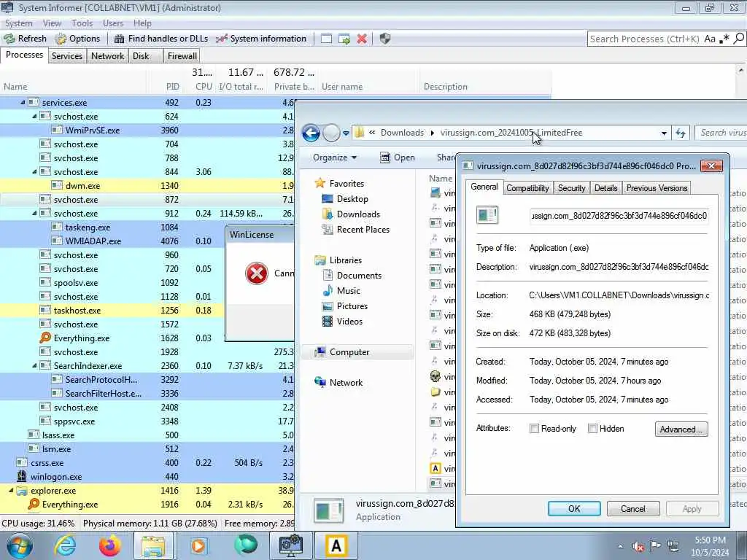This screenshot has height=560, width=747.
Task: Collapse svchost.exe PID 912 node
Action: point(34,214)
